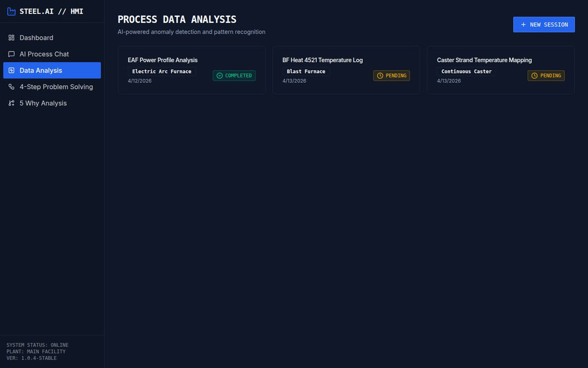Click the Electric Arc Furnace tag chip
588x368 pixels.
[162, 71]
